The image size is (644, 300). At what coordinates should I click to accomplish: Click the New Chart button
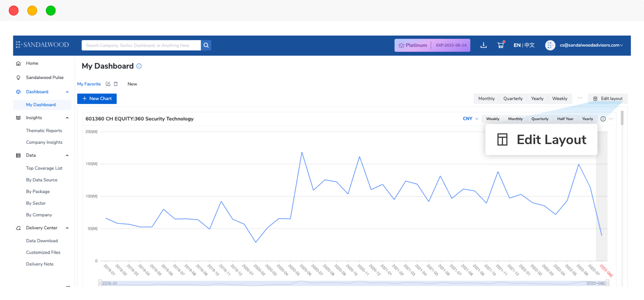pyautogui.click(x=97, y=99)
